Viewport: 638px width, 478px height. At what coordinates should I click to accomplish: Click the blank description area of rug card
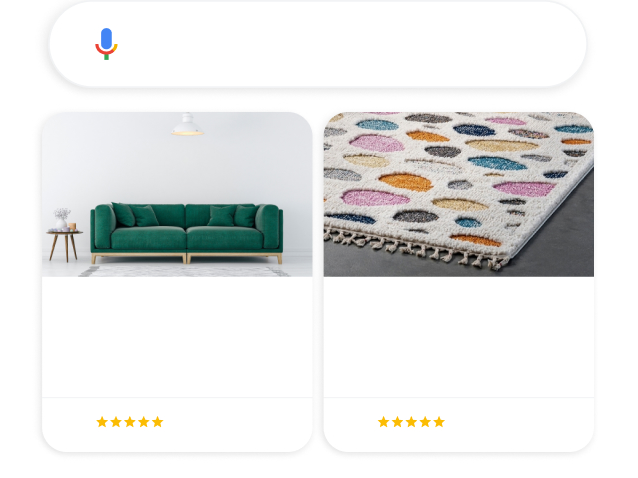coord(459,337)
